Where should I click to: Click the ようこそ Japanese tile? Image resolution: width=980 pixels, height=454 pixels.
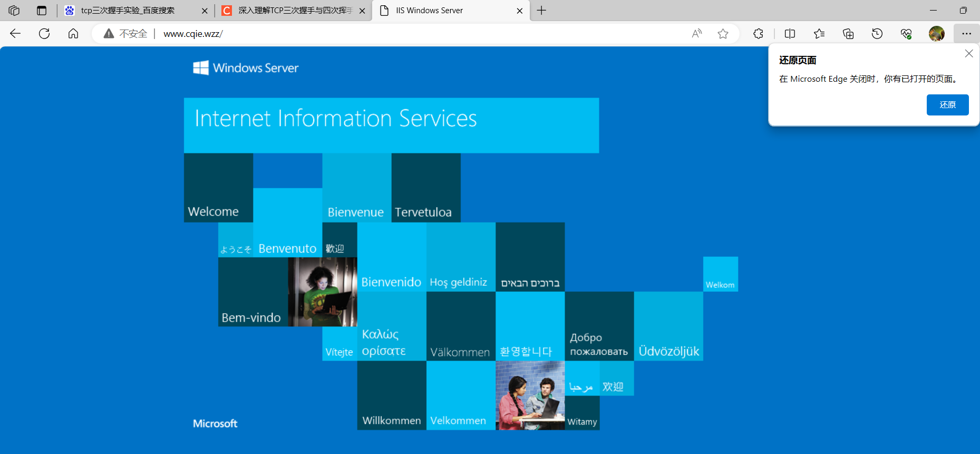[x=236, y=240]
